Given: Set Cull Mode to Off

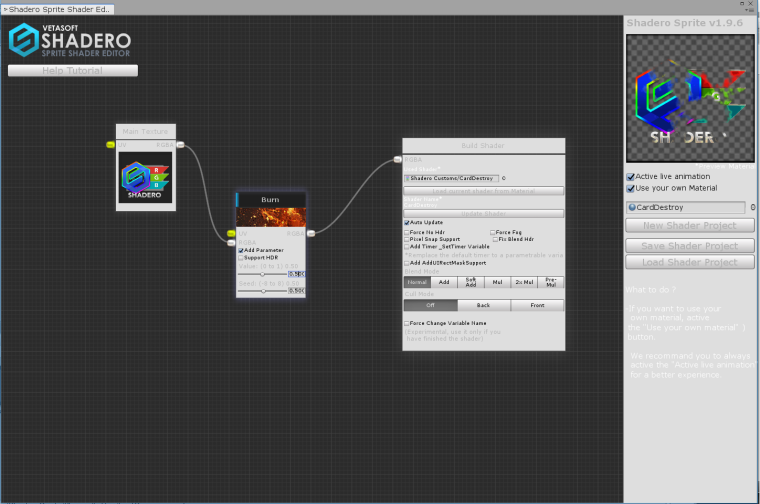Looking at the screenshot, I should click(x=430, y=305).
